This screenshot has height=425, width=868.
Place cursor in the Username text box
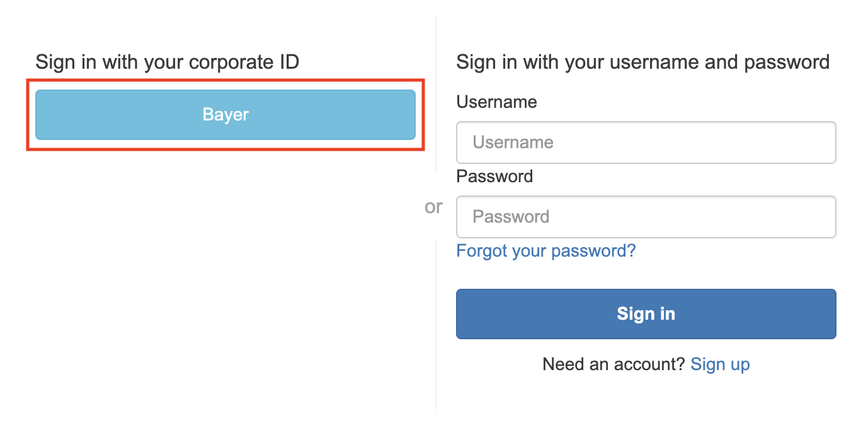point(646,143)
